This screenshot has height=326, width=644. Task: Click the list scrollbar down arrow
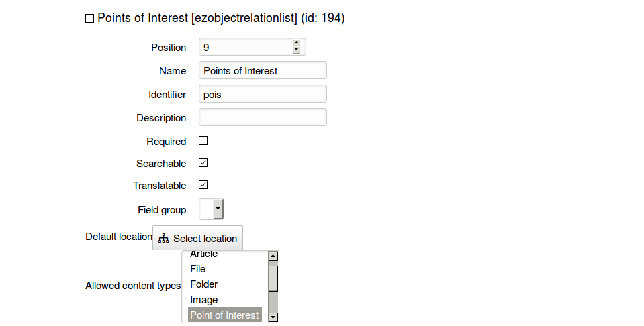[x=273, y=317]
